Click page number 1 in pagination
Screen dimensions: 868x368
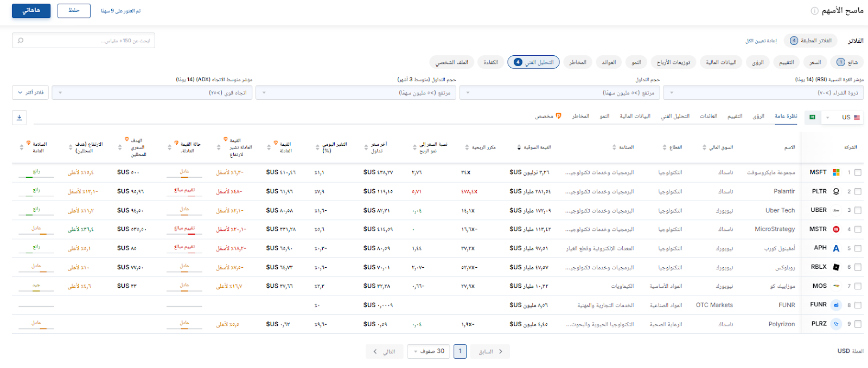(x=460, y=351)
